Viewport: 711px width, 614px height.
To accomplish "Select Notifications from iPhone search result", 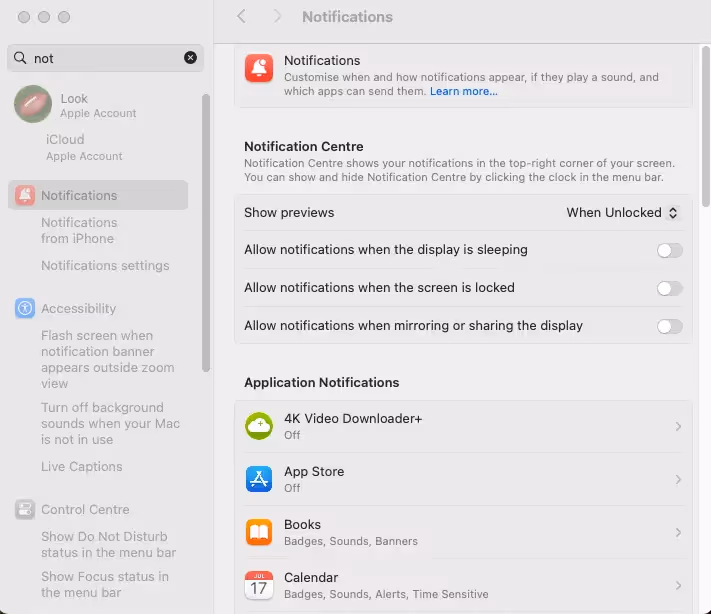I will click(x=79, y=230).
